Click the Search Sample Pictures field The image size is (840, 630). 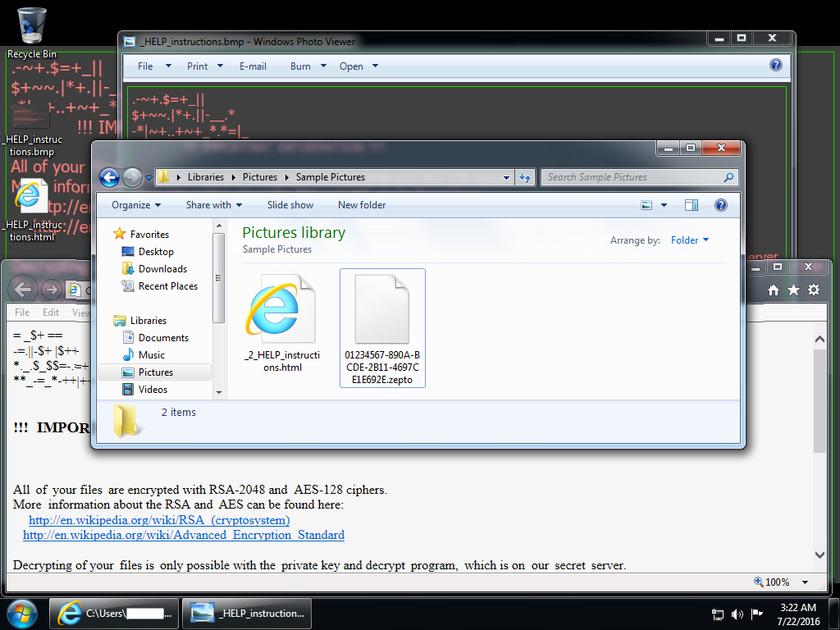pos(632,177)
